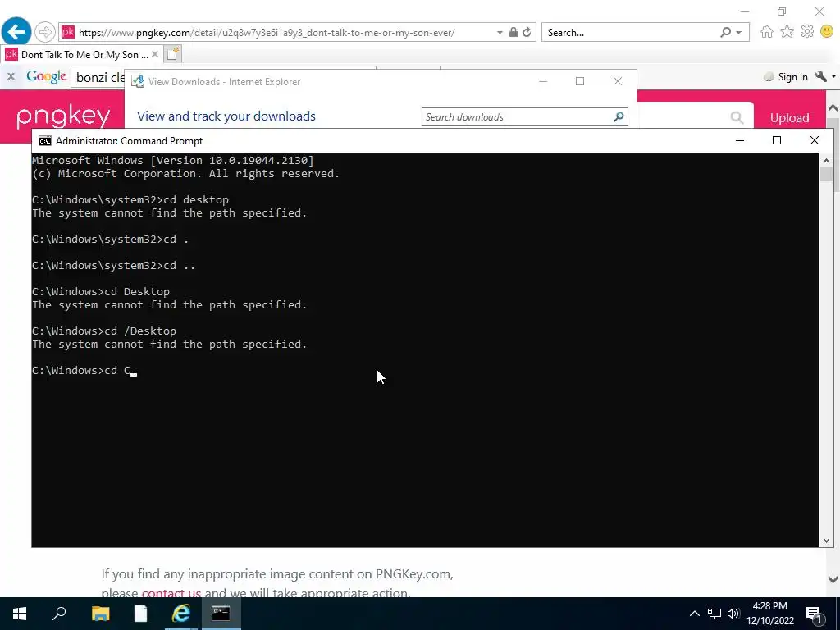Open a new tab in Internet Explorer
The image size is (840, 630).
click(172, 54)
